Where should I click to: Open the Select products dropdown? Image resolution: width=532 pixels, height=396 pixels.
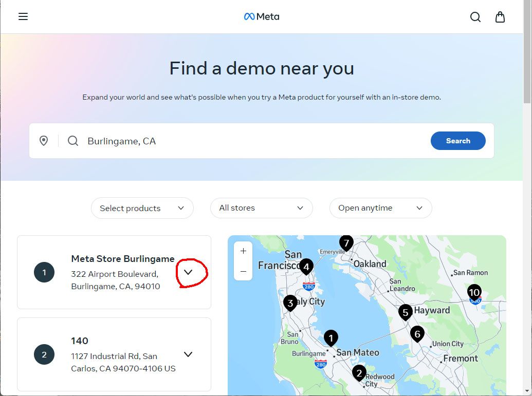[x=142, y=208]
